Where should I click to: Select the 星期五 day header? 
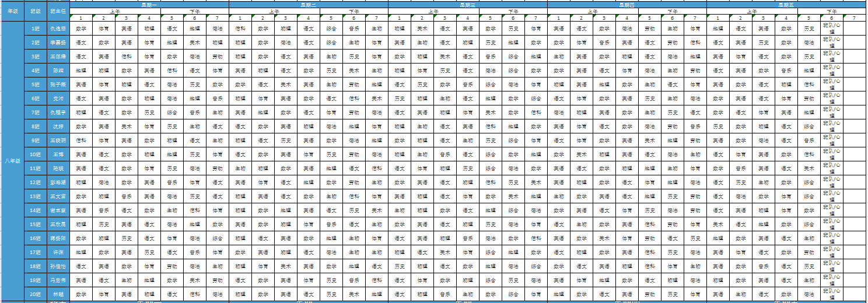tap(786, 5)
